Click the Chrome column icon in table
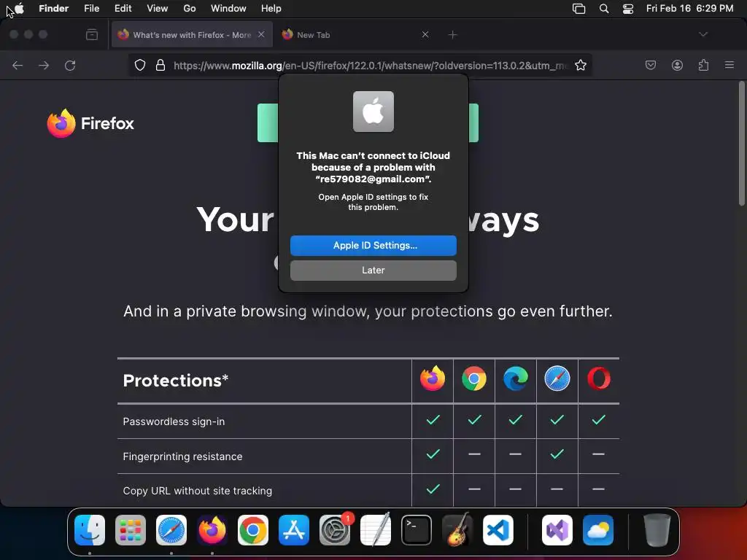 coord(474,379)
